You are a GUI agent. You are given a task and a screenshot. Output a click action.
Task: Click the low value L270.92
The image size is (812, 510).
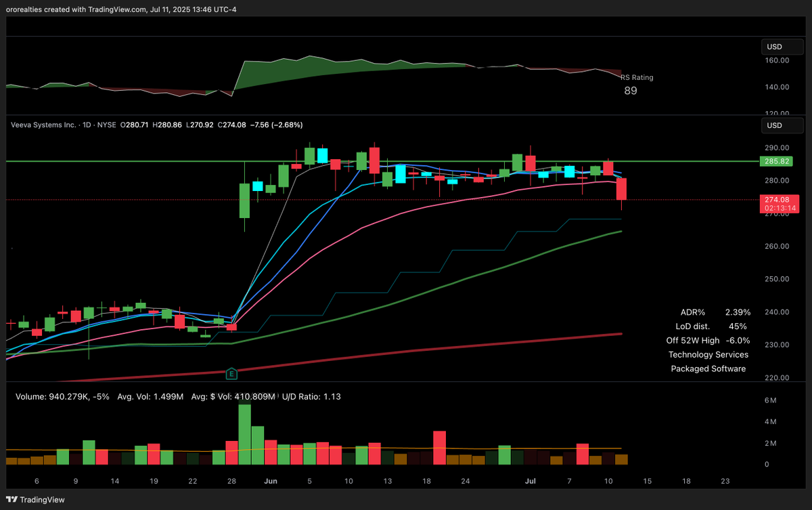pyautogui.click(x=199, y=125)
